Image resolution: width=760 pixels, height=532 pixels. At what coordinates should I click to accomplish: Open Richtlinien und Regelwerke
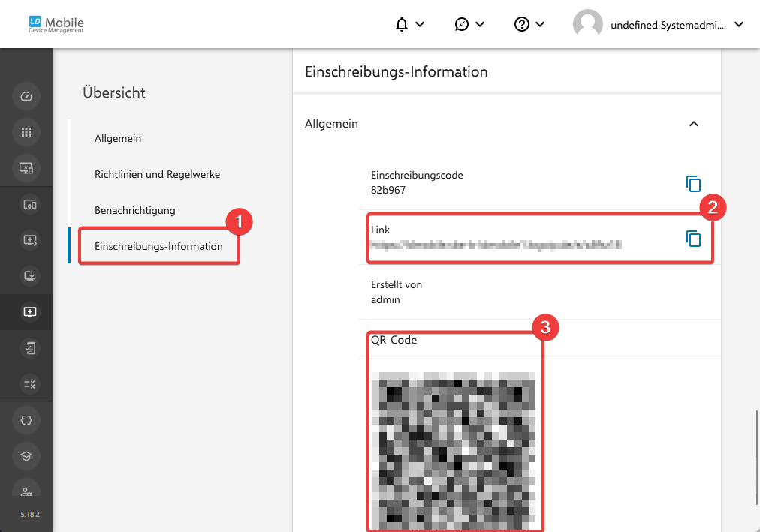pos(157,174)
